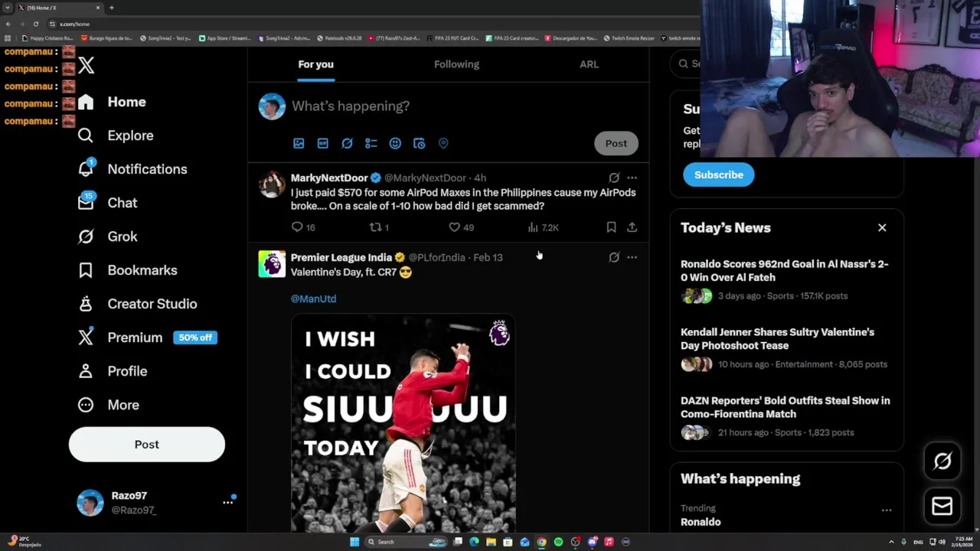
Task: Open Kendall Jenner Valentine's Photoshoot story
Action: pos(786,347)
